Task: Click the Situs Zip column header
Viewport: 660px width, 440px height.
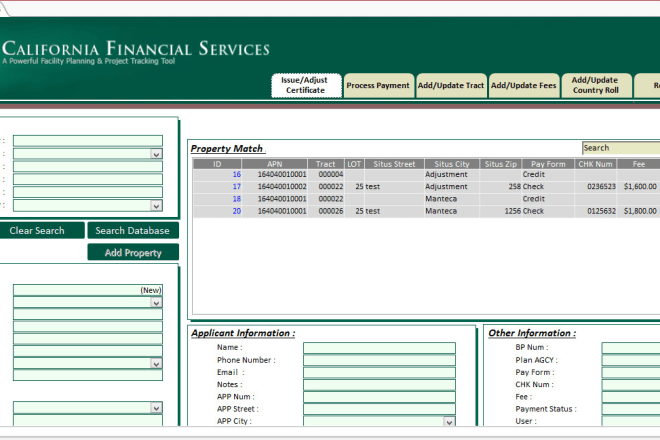Action: pyautogui.click(x=500, y=164)
